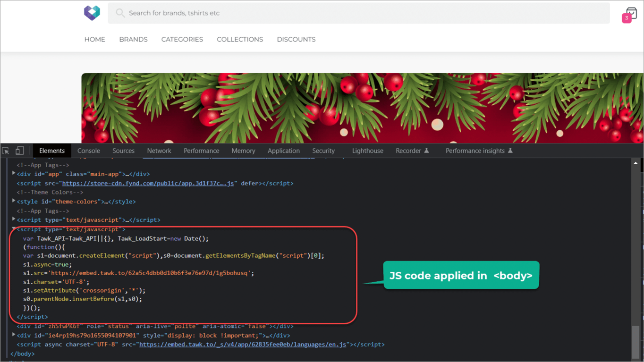Select the var s1=document.createElement line
Viewport: 644px width, 362px height.
pyautogui.click(x=174, y=255)
